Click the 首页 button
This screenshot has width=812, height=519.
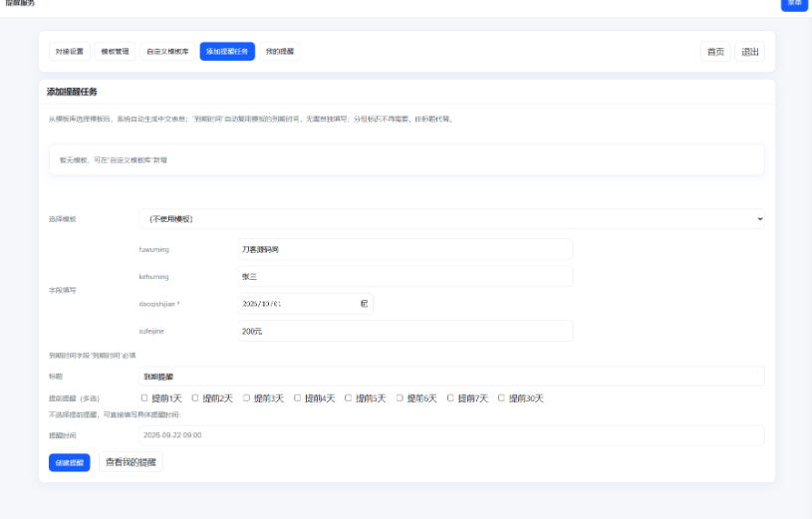pos(715,51)
